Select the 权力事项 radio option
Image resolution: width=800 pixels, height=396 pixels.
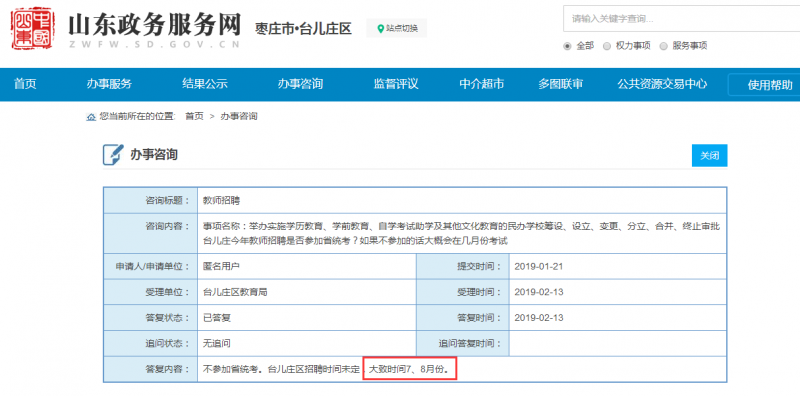[607, 46]
